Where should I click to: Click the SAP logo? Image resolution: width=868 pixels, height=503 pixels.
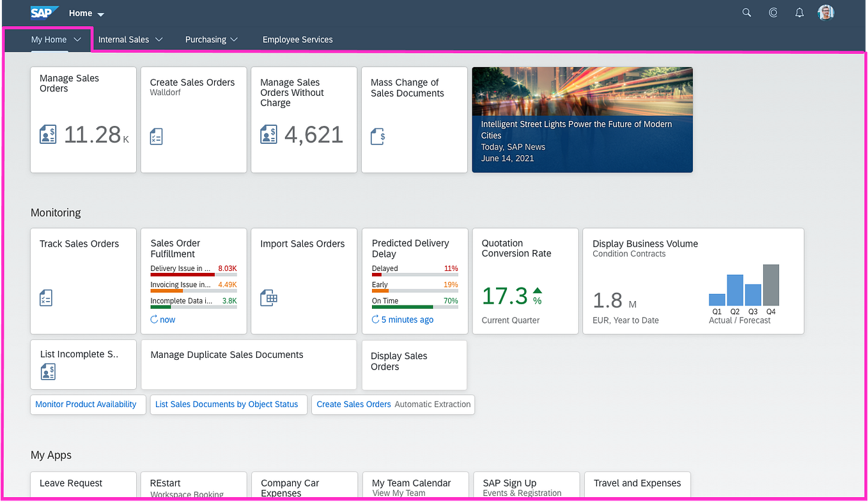44,12
